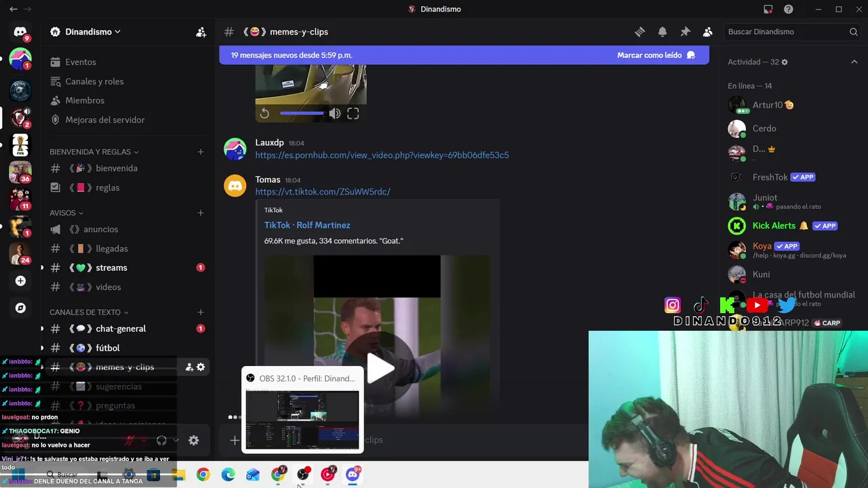Collapse the BIENVENIDA Y REGLAS category
The height and width of the screenshot is (488, 868).
click(x=94, y=152)
